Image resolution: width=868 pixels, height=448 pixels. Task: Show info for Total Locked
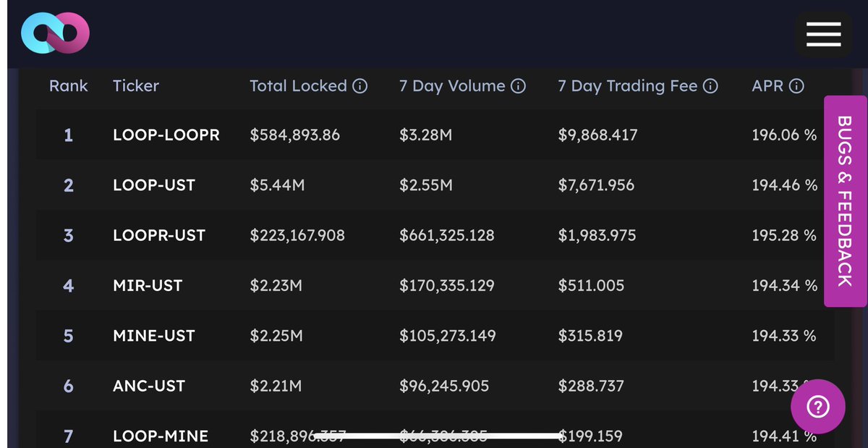point(360,86)
